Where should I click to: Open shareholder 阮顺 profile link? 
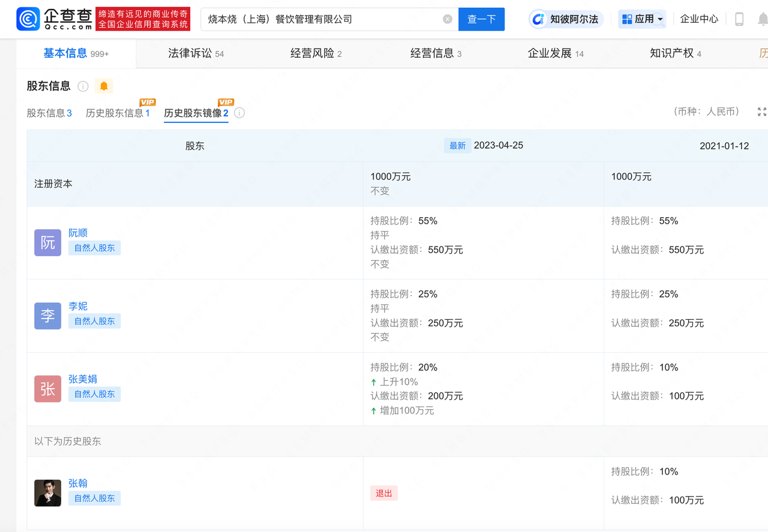click(78, 233)
